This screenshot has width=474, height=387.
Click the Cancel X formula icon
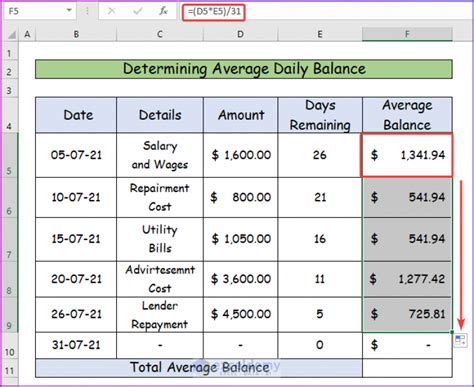click(112, 11)
